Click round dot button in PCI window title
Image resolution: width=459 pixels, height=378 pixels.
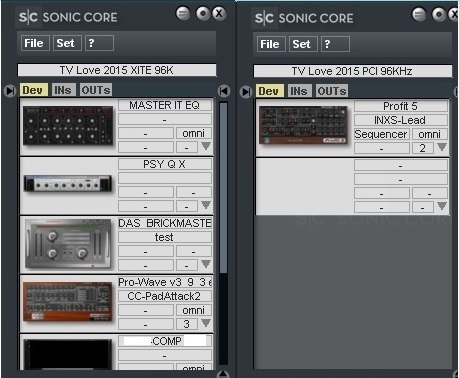click(x=439, y=14)
